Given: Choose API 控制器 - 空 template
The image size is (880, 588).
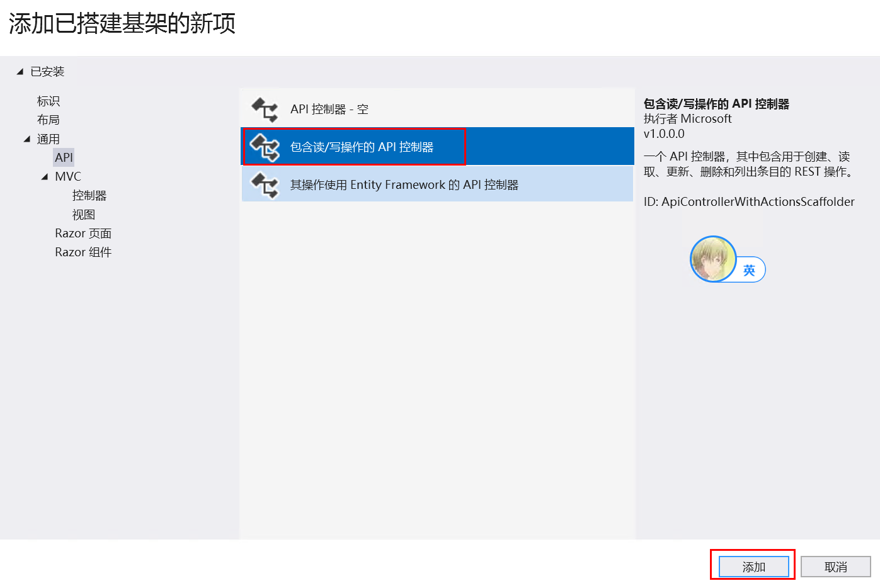Looking at the screenshot, I should coord(437,110).
